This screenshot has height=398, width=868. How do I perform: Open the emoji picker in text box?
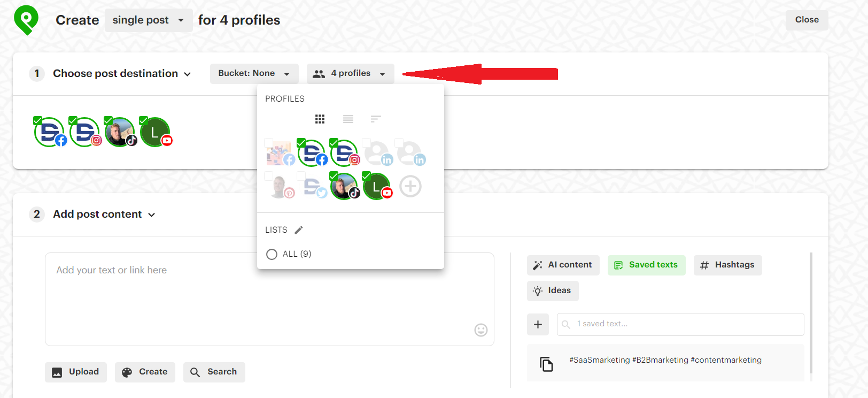point(480,330)
